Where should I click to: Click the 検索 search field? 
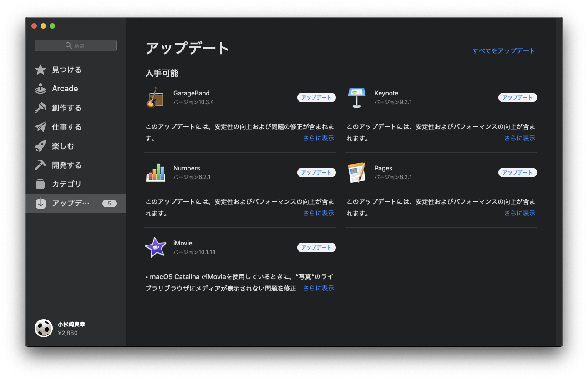pos(76,45)
